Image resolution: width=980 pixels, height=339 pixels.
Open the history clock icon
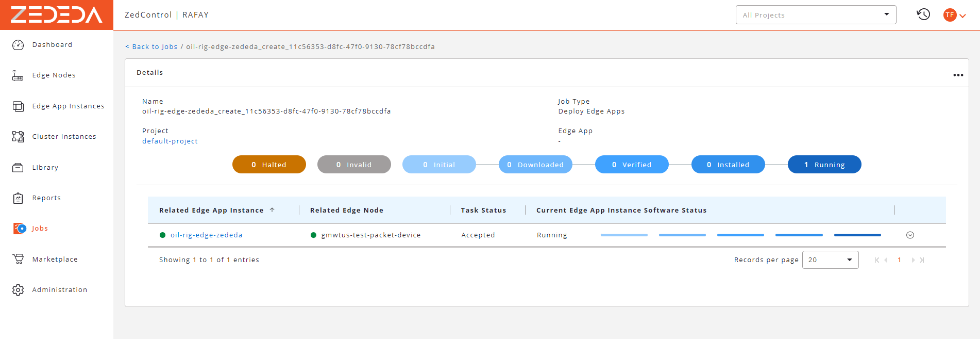pyautogui.click(x=923, y=14)
